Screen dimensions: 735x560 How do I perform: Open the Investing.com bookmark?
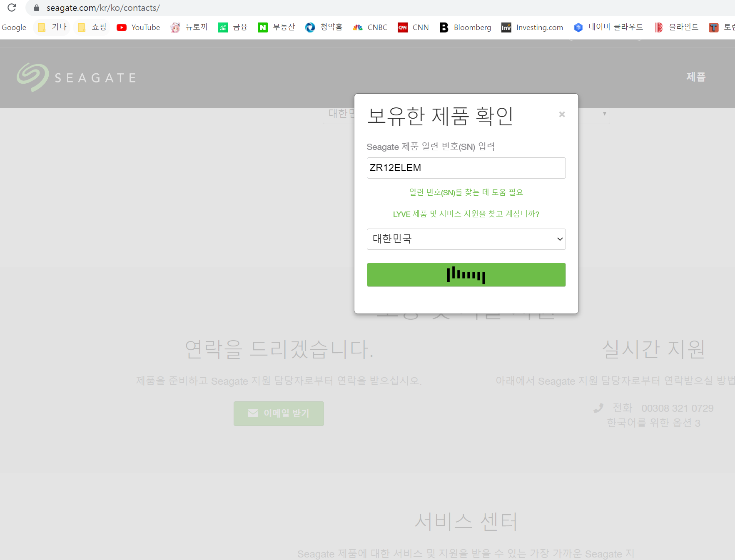click(532, 27)
